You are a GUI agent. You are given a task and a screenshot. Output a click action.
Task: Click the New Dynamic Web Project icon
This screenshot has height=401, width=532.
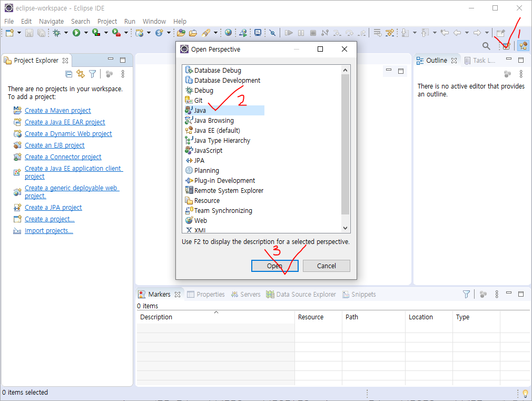coord(140,33)
